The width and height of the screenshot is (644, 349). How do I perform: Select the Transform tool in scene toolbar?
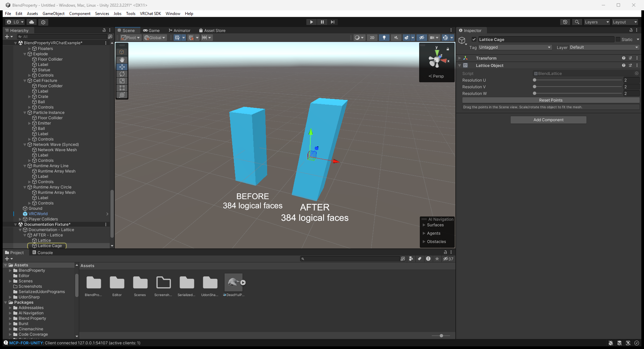click(122, 95)
